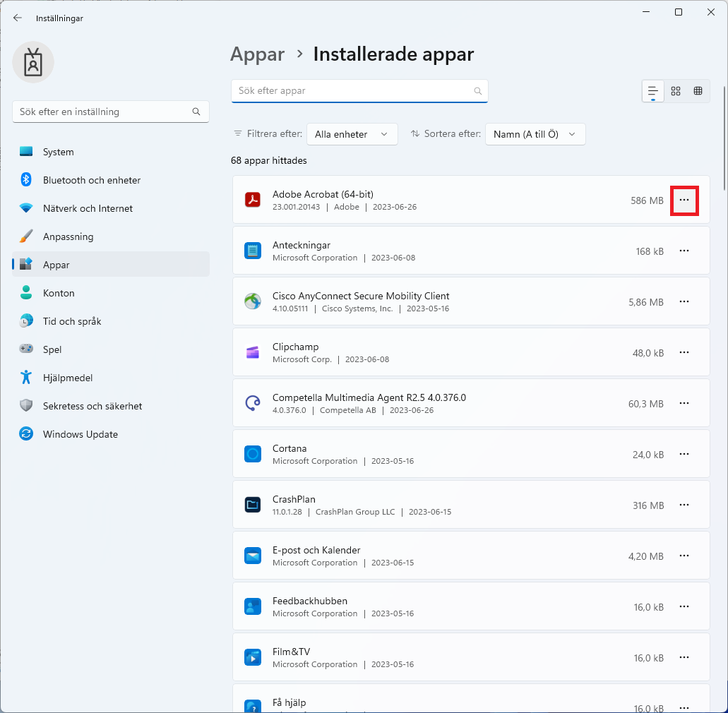Screen dimensions: 728x713
Task: Select Appar in the sidebar
Action: click(110, 265)
